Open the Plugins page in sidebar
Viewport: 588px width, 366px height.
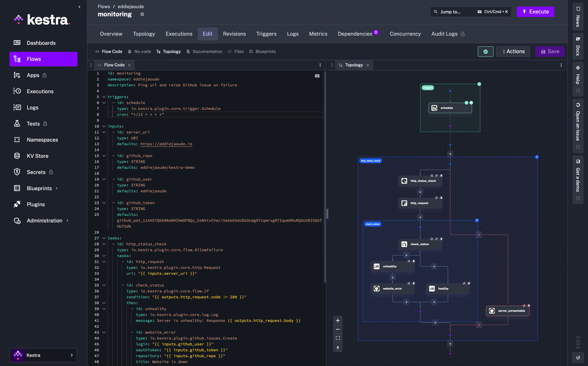(x=36, y=204)
